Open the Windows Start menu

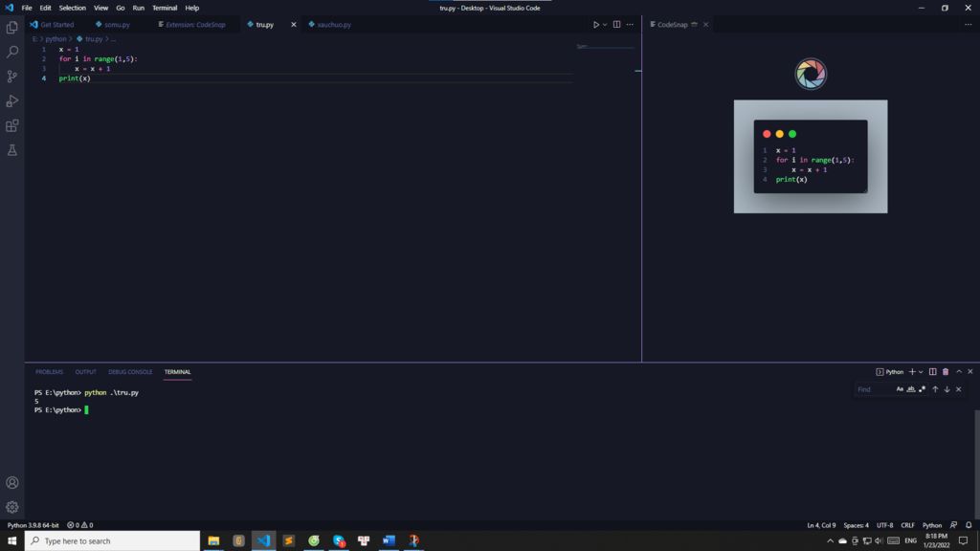pos(11,540)
